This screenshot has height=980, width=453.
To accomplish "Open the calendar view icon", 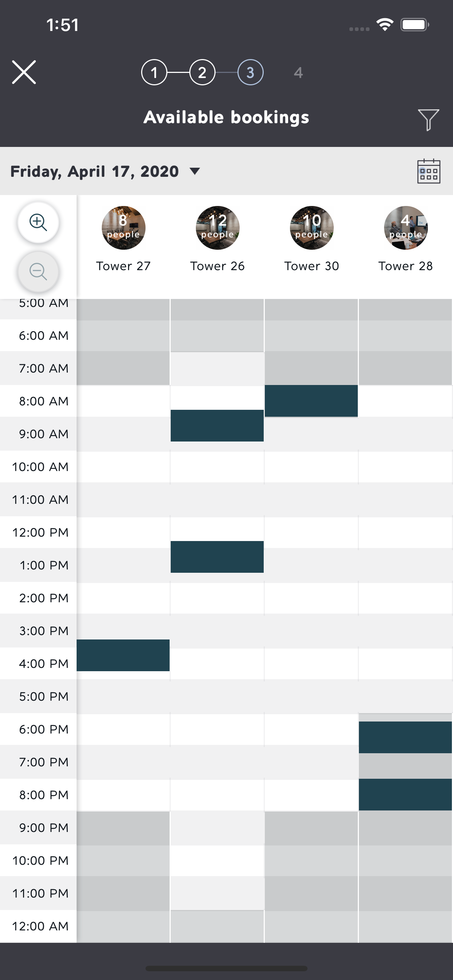I will pyautogui.click(x=429, y=171).
